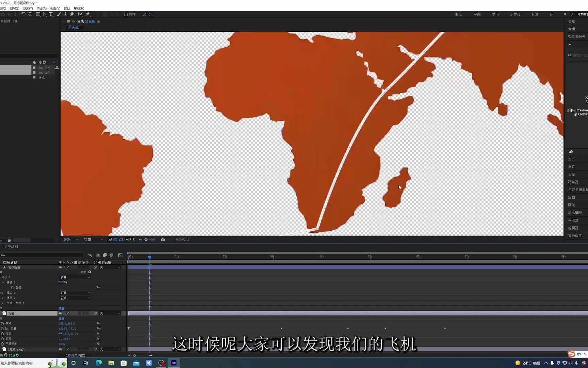Switch to the 学习 workspace
This screenshot has height=368, width=588.
tap(495, 14)
